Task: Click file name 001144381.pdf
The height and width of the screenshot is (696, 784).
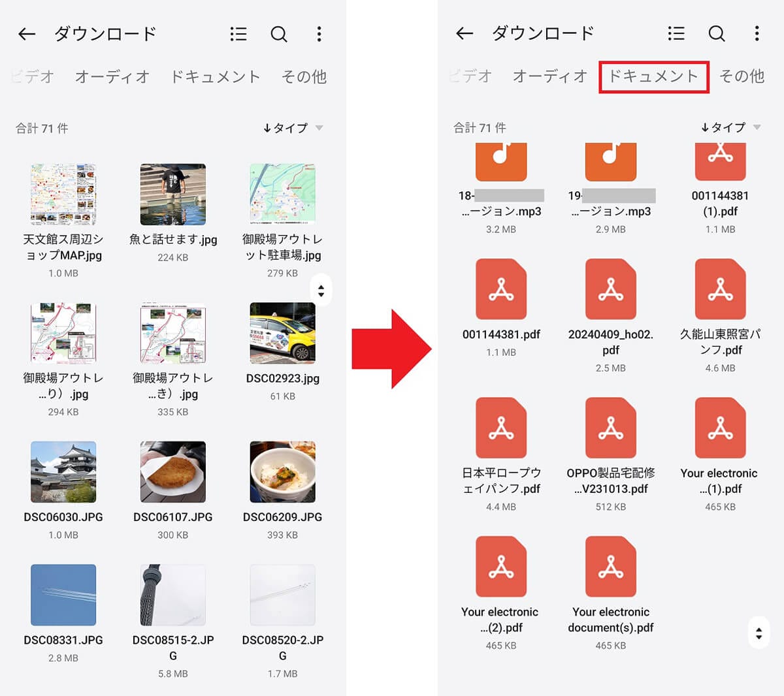Action: [x=501, y=334]
